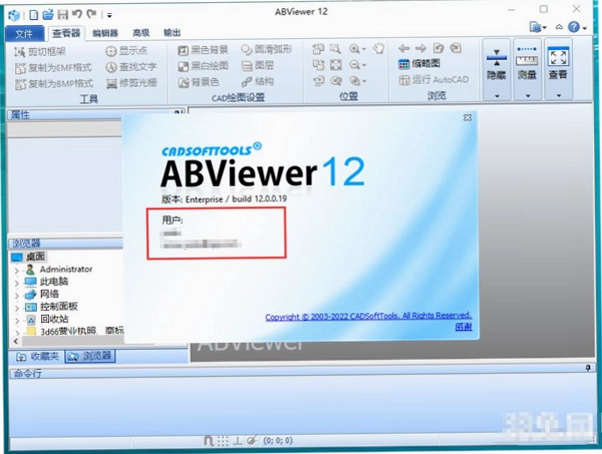Switch to the 编辑器 ribbon tab
Screen dimensions: 602x454
[x=105, y=33]
